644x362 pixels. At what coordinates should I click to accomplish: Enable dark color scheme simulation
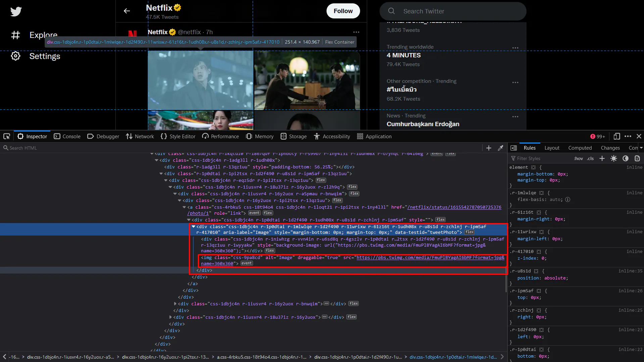click(626, 158)
